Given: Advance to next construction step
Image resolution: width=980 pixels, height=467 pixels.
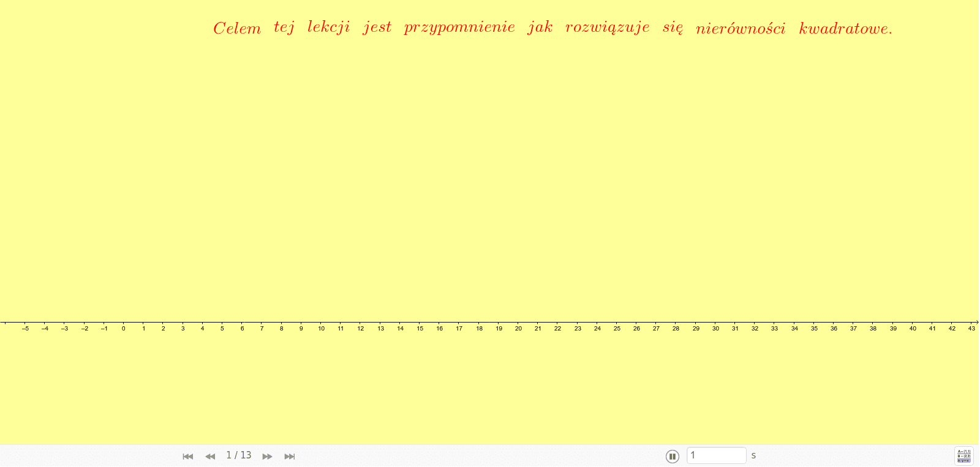Looking at the screenshot, I should click(x=268, y=457).
